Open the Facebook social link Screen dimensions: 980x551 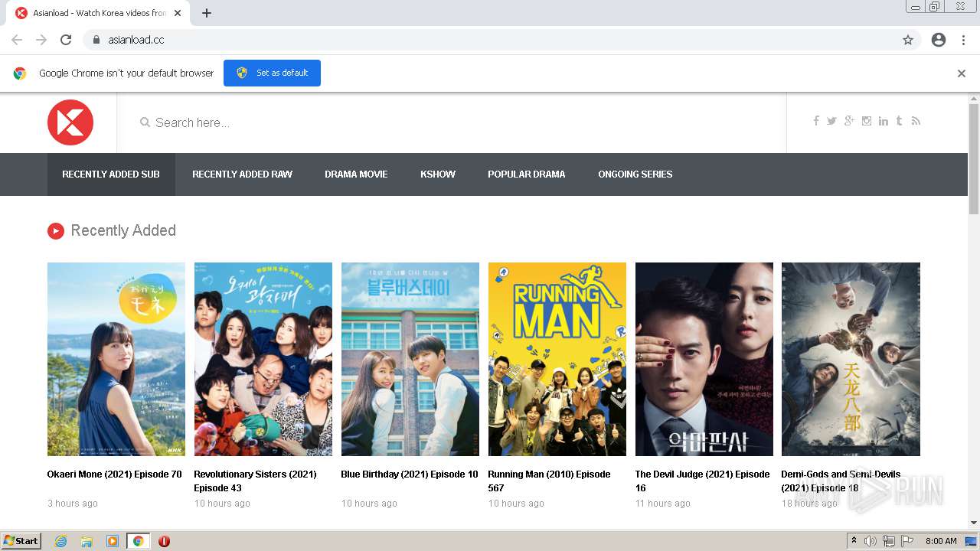816,121
